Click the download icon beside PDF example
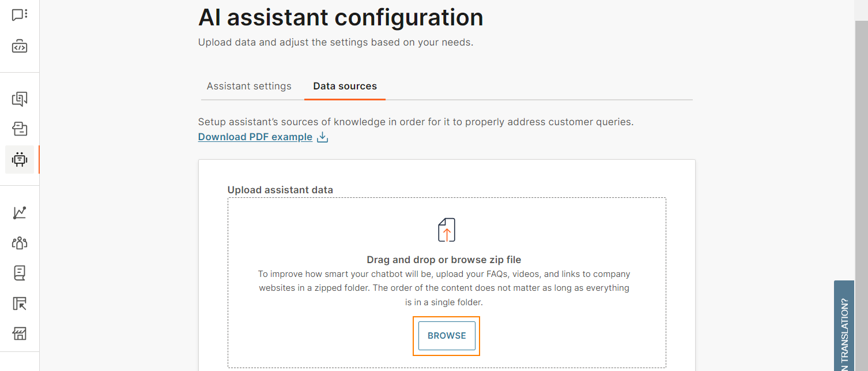 (323, 137)
